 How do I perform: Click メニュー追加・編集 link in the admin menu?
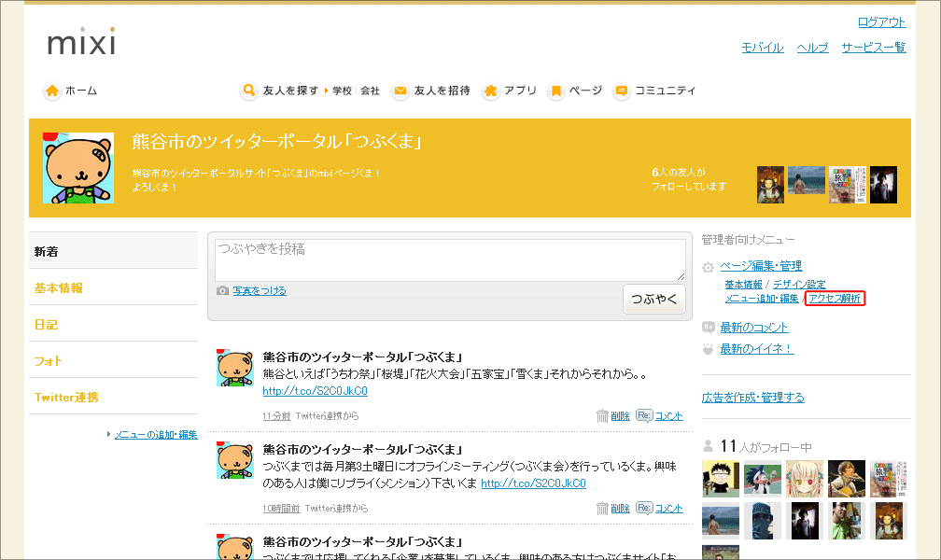point(762,299)
